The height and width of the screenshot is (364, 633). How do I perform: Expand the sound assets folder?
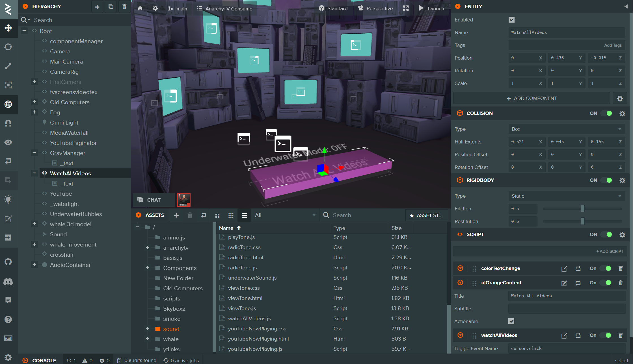pos(147,329)
